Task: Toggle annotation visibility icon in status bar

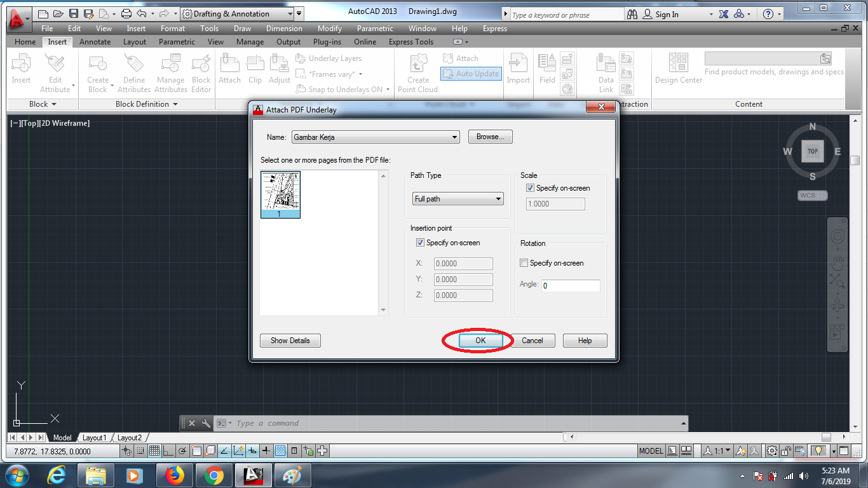Action: pyautogui.click(x=741, y=451)
